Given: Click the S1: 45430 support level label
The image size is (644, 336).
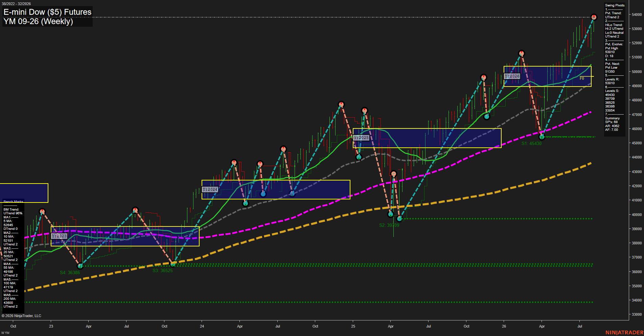Looking at the screenshot, I should click(531, 143).
